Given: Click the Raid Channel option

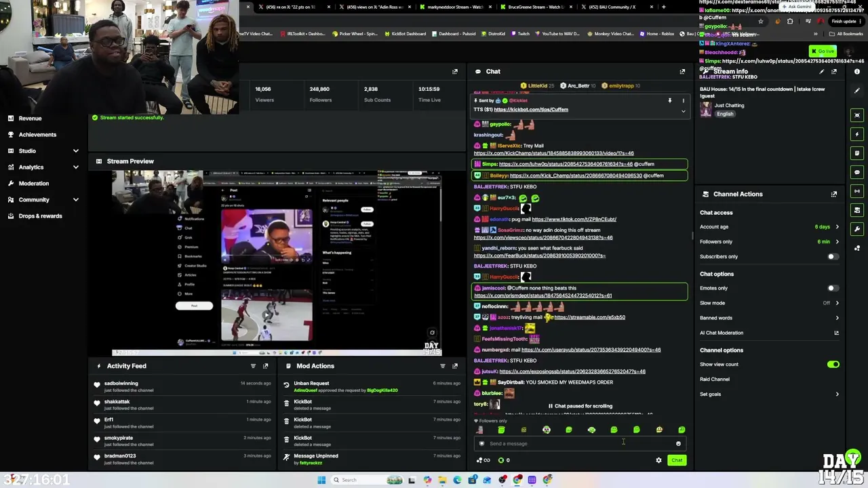Looking at the screenshot, I should (x=715, y=380).
